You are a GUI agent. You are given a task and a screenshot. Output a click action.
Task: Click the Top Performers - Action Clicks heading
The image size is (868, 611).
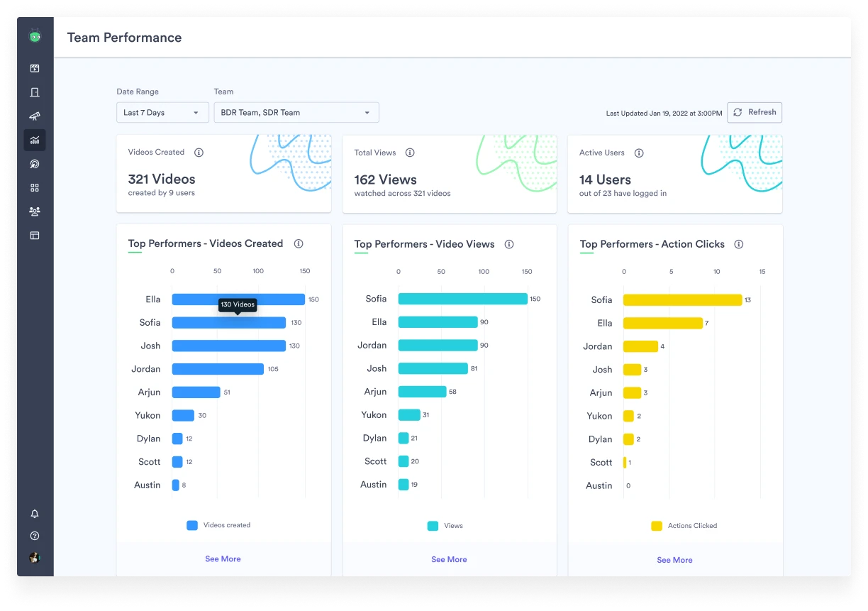[x=652, y=244]
